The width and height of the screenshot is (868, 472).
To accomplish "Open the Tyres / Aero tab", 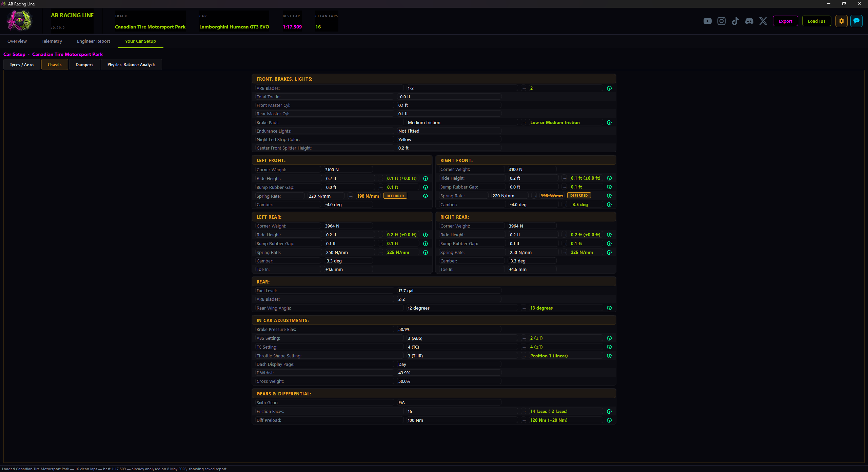I will [x=22, y=64].
